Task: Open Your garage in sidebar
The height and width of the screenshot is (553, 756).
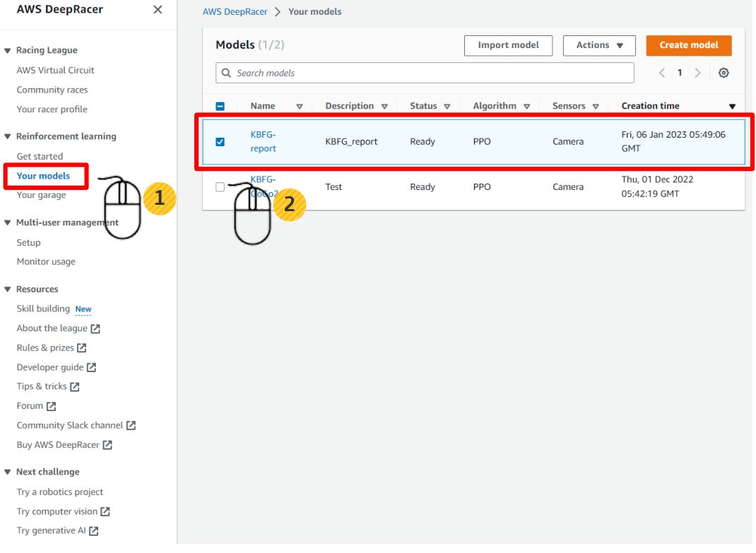Action: pos(41,196)
